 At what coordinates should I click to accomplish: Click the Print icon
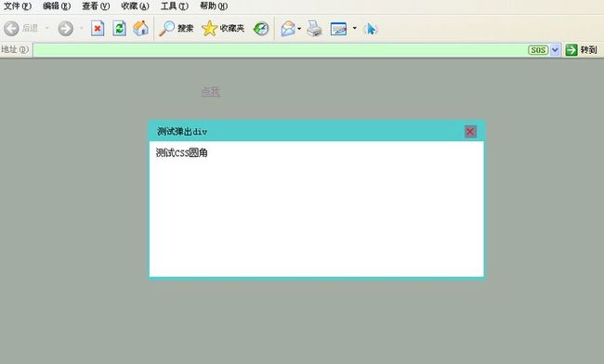(x=314, y=29)
